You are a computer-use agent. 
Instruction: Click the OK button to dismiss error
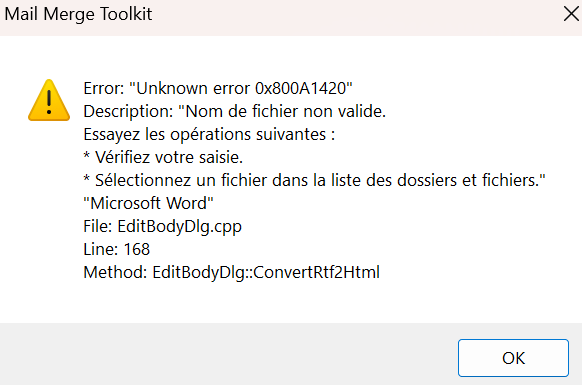point(513,358)
